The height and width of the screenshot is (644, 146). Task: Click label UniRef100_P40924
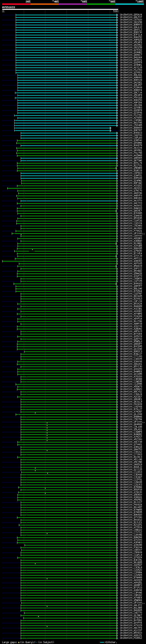(131, 505)
